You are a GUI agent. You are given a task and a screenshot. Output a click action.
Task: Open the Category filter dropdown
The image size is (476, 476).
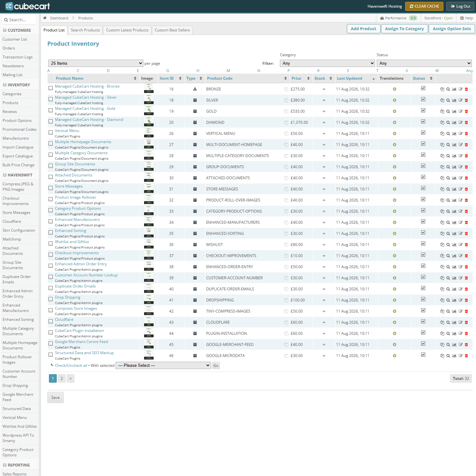(327, 63)
